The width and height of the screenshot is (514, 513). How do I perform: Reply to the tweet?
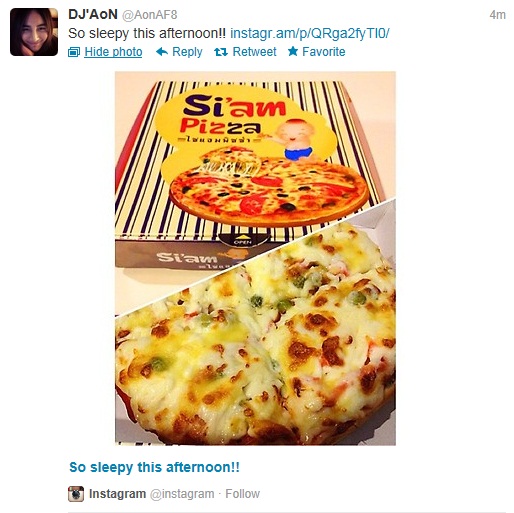click(187, 52)
